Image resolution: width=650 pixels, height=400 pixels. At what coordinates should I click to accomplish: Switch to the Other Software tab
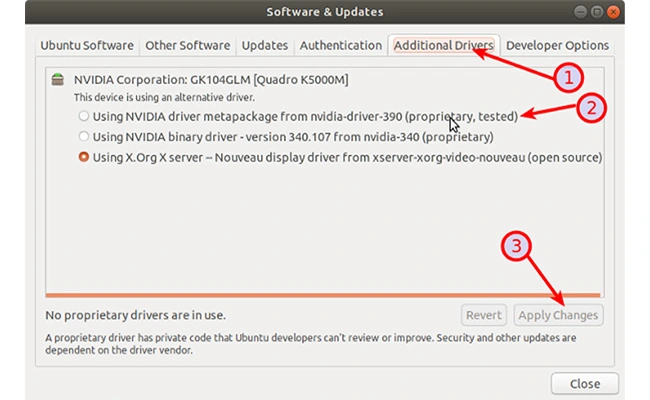(187, 45)
